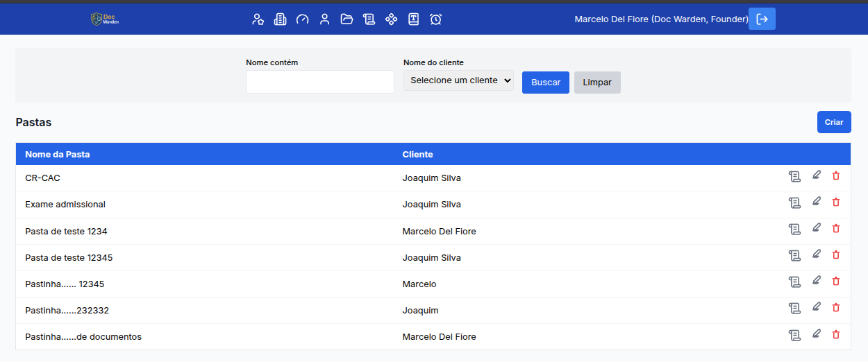Open the folders icon in navbar
This screenshot has width=868, height=362.
tap(347, 19)
